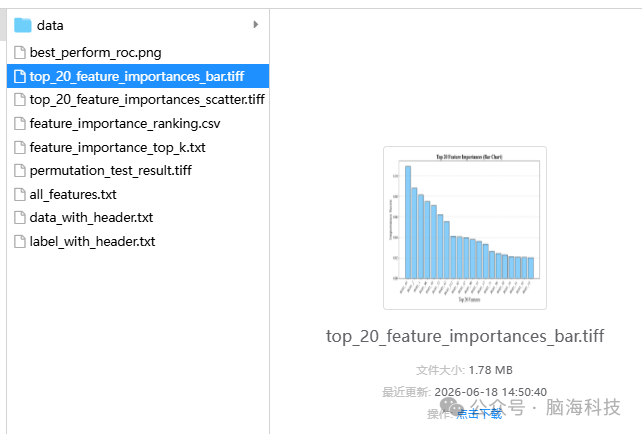Click the blue data folder icon
Image resolution: width=642 pixels, height=434 pixels.
23,25
